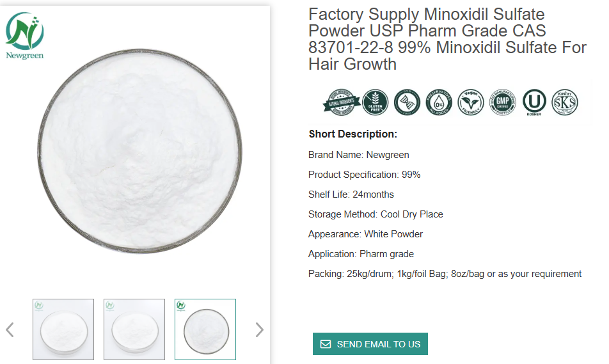This screenshot has height=364, width=609.
Task: Click the Vegan Friendly badge
Action: coord(471,102)
